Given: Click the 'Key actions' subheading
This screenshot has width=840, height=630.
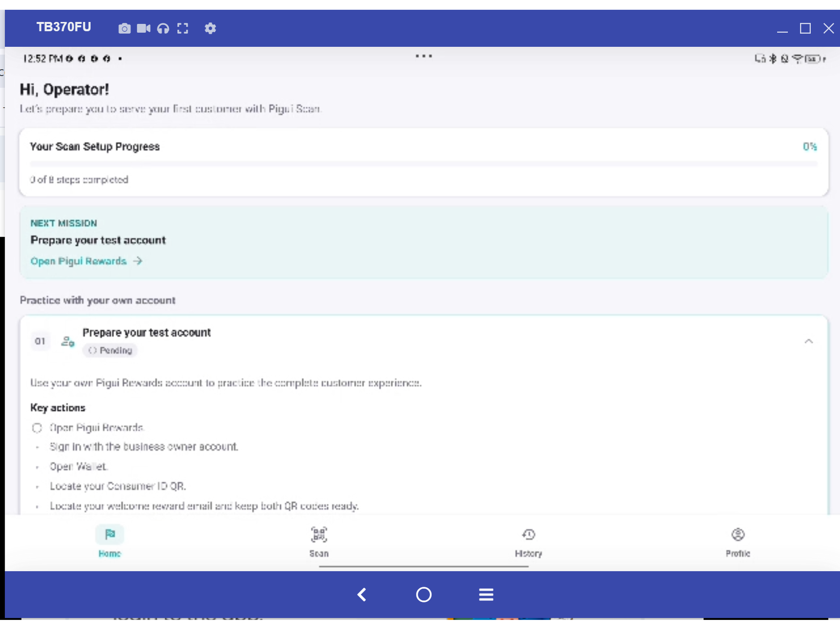Looking at the screenshot, I should 58,408.
